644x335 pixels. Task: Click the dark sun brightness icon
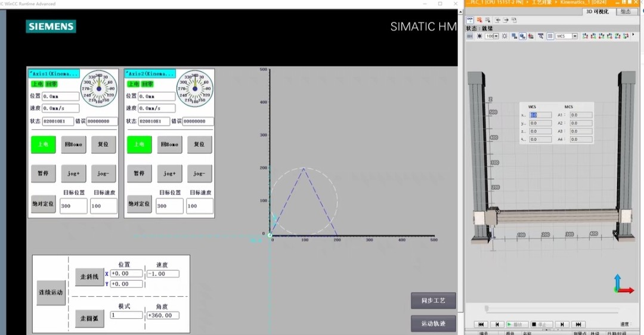click(479, 36)
